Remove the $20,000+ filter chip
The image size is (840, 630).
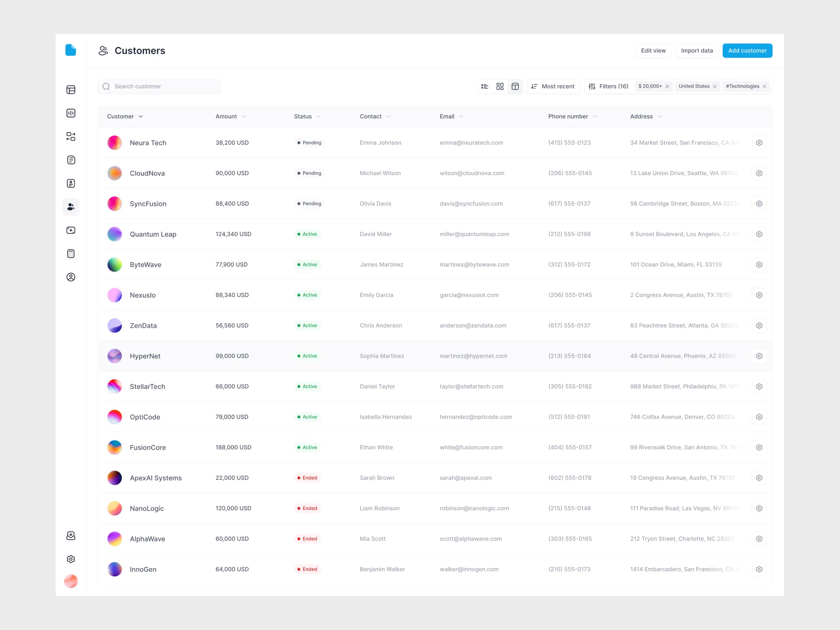pos(667,87)
